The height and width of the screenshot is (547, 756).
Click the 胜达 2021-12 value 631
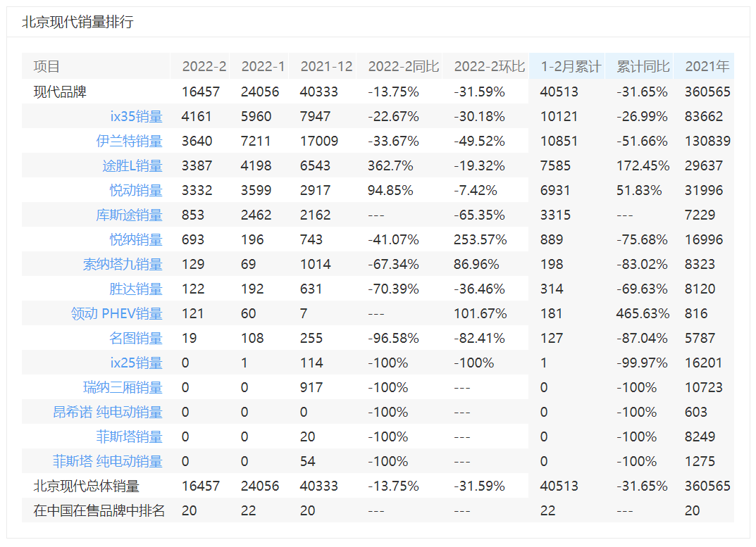click(311, 289)
